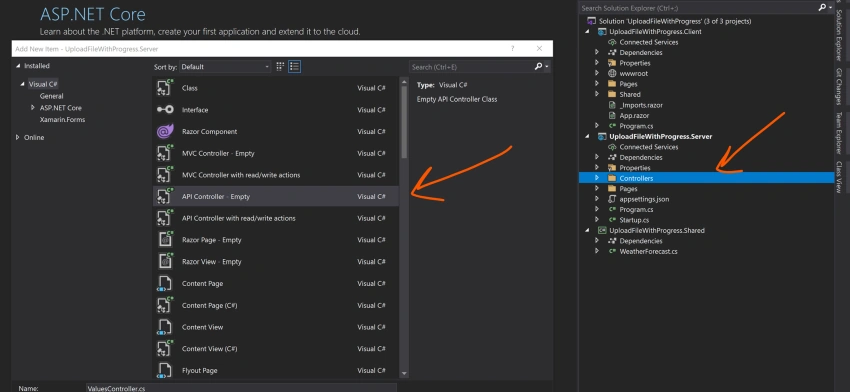Click search magnifier in template search box
Screen dimensions: 850x392
pyautogui.click(x=538, y=67)
